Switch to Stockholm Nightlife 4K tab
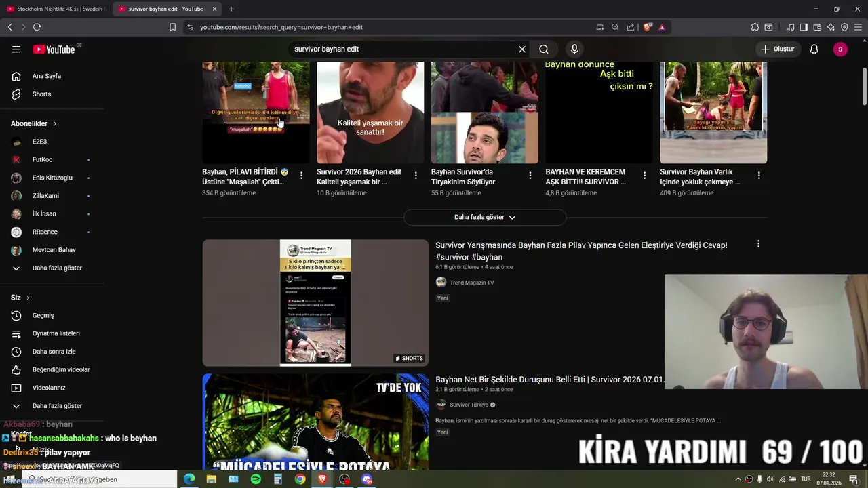This screenshot has height=488, width=868. point(56,9)
